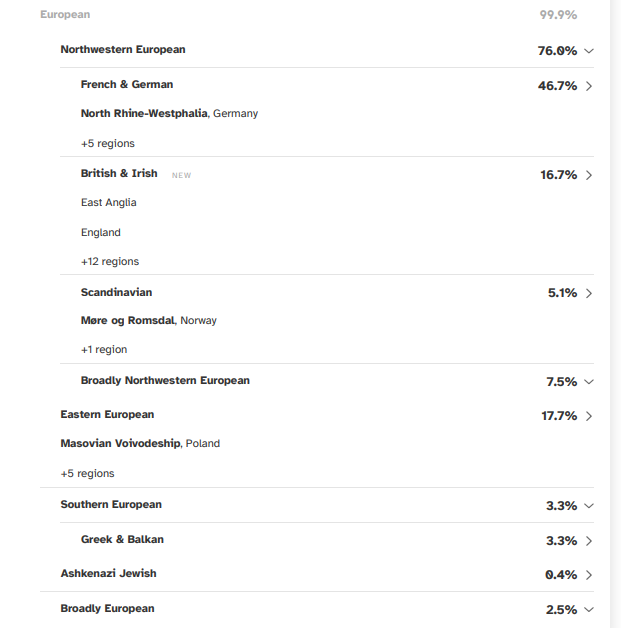
Task: Click East Anglia region
Action: click(x=109, y=203)
